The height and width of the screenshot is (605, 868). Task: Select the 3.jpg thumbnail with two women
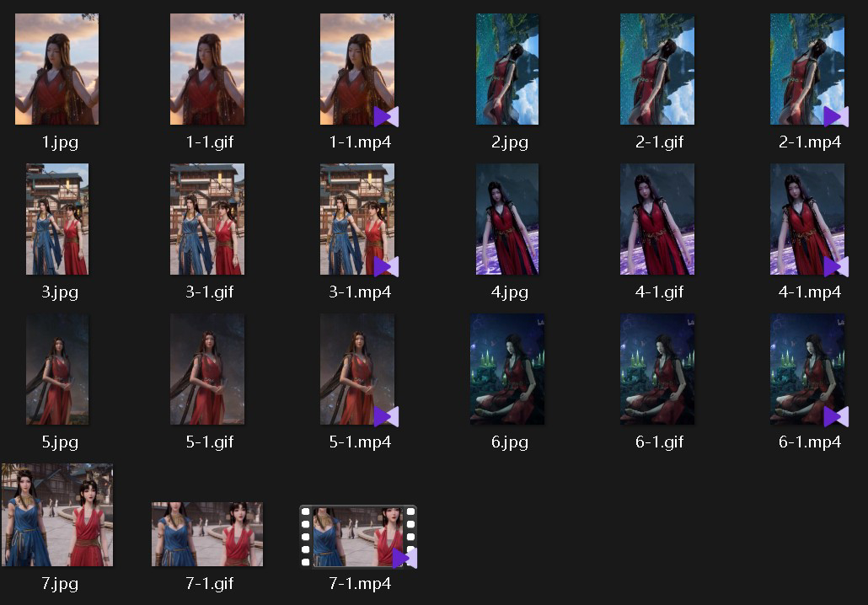click(57, 219)
